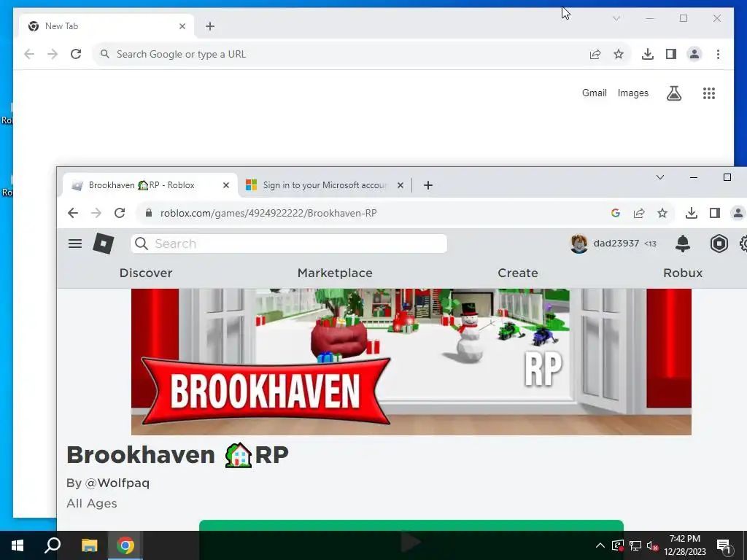Open File Explorer from taskbar
Viewport: 747px width, 560px height.
click(89, 545)
